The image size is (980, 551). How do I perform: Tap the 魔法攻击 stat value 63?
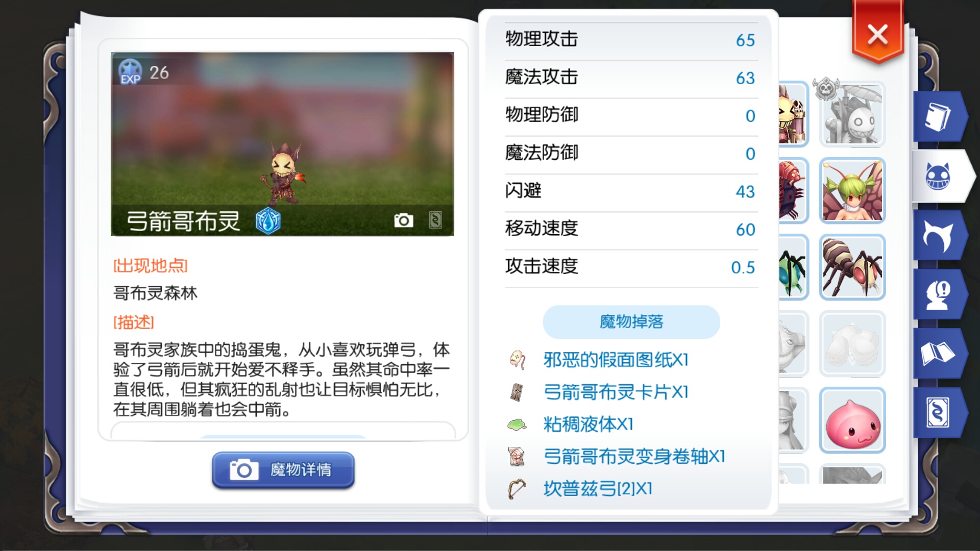pyautogui.click(x=745, y=78)
